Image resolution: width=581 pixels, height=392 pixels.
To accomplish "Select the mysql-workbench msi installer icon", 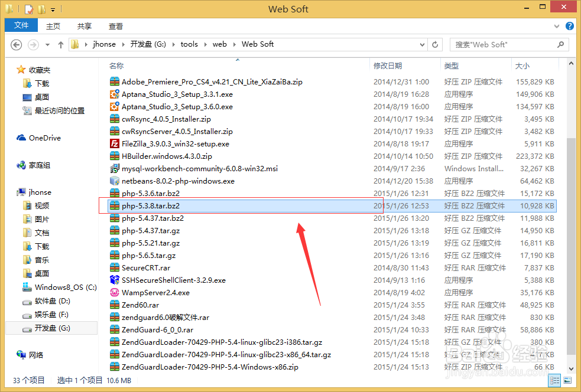I will tap(115, 168).
